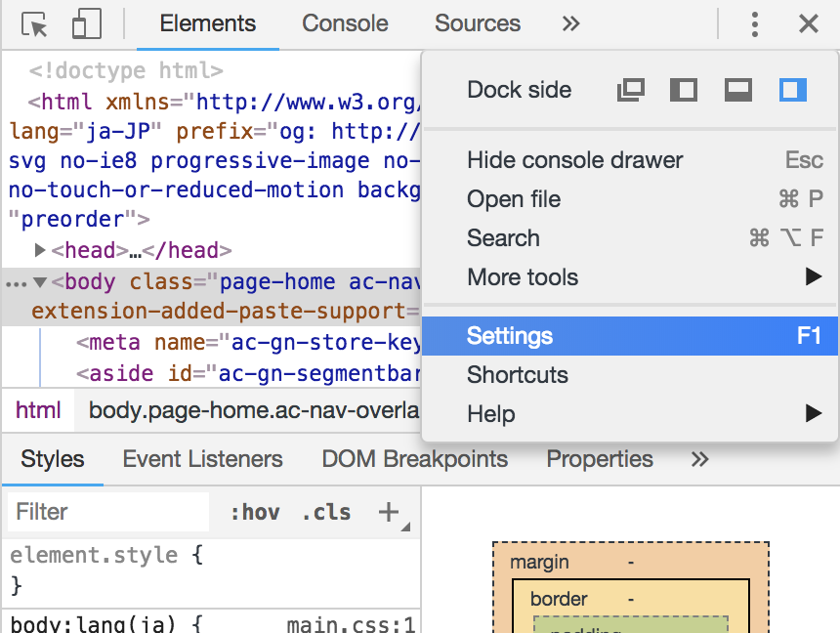Choose Open file from the menu
The height and width of the screenshot is (633, 840).
(x=630, y=199)
